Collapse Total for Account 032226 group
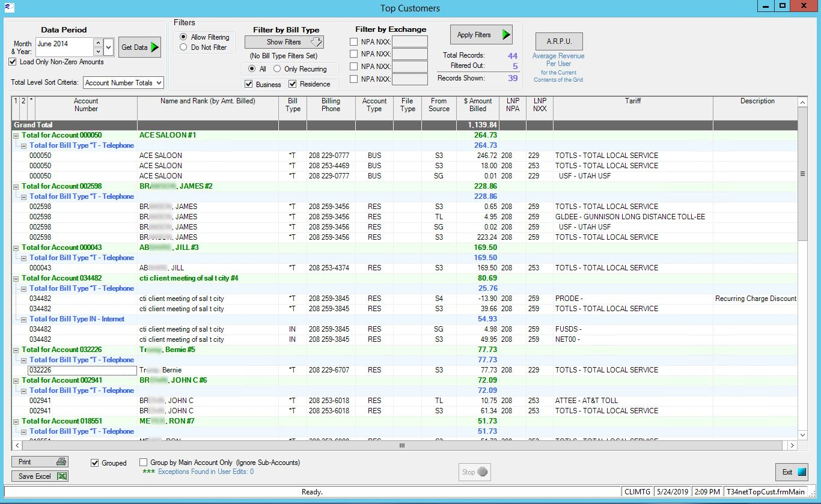The width and height of the screenshot is (821, 504). tap(16, 350)
